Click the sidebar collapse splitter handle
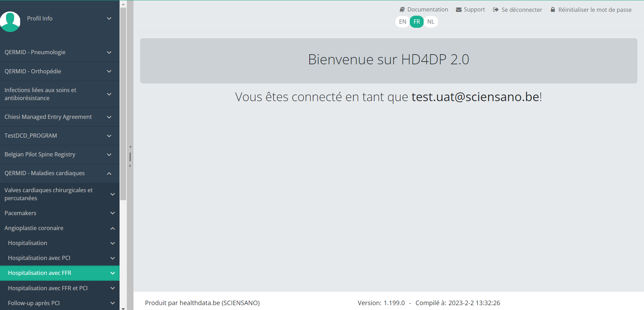 click(130, 156)
